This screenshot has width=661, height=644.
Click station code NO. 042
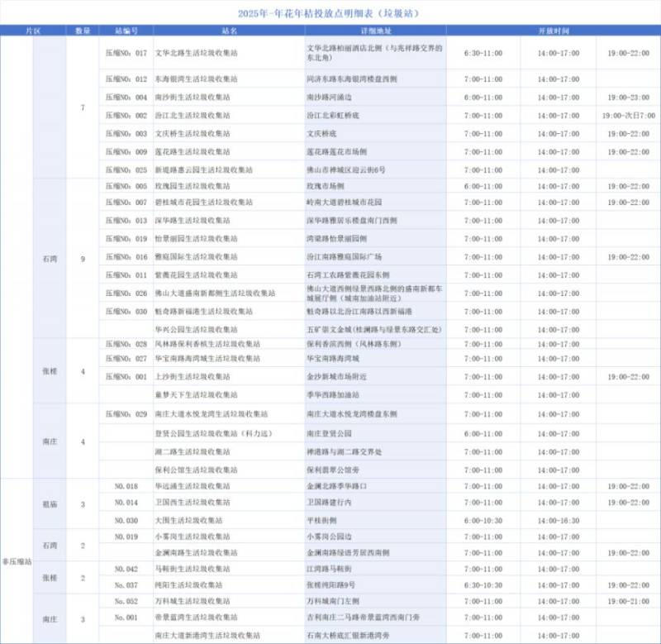[x=126, y=569]
